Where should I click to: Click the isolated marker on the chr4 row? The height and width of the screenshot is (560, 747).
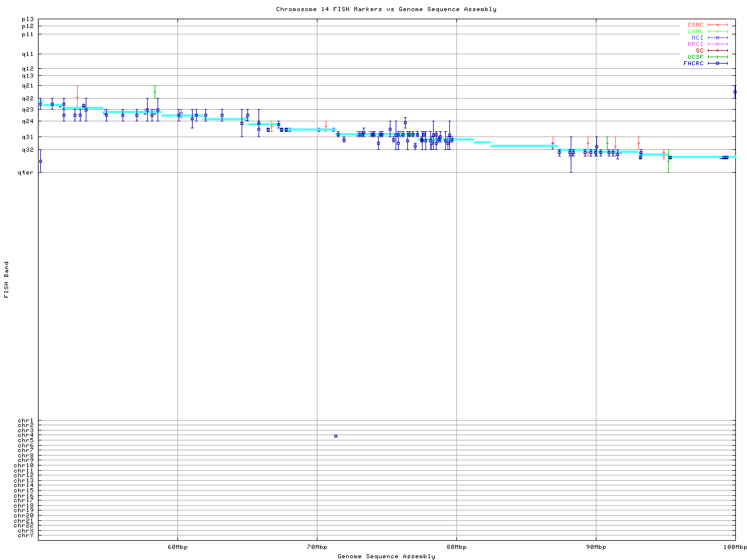click(336, 436)
